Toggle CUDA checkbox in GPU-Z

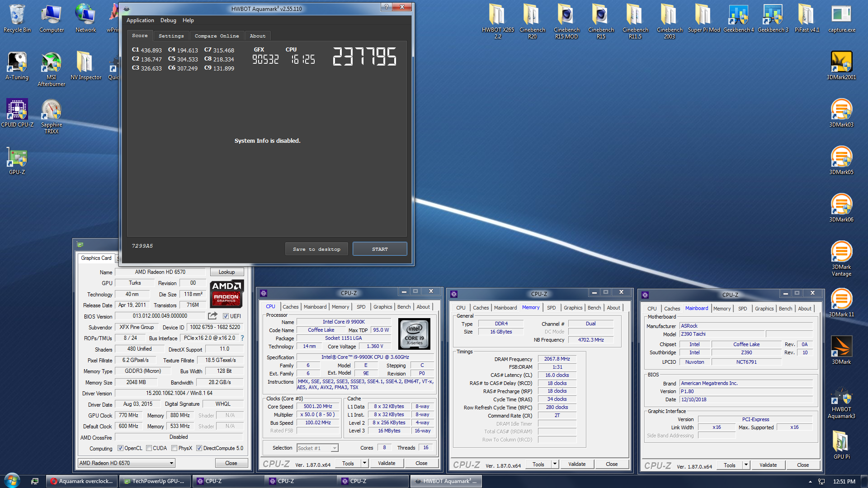[149, 448]
